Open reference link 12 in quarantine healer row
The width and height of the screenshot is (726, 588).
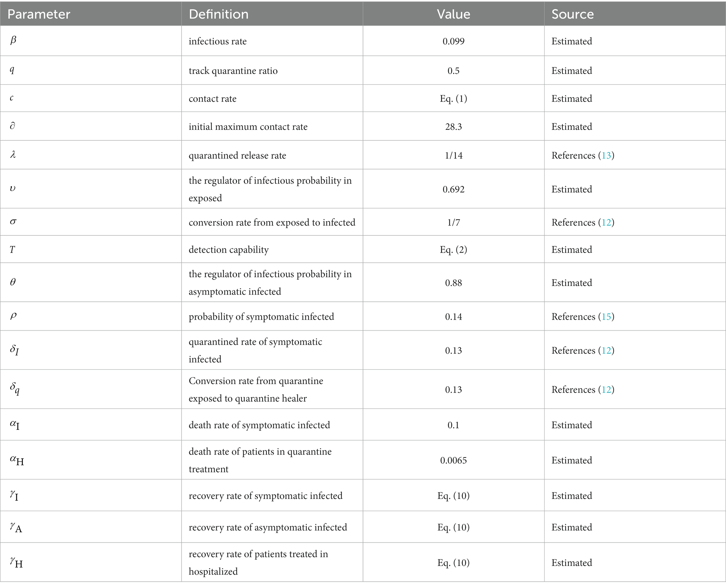[x=606, y=389]
